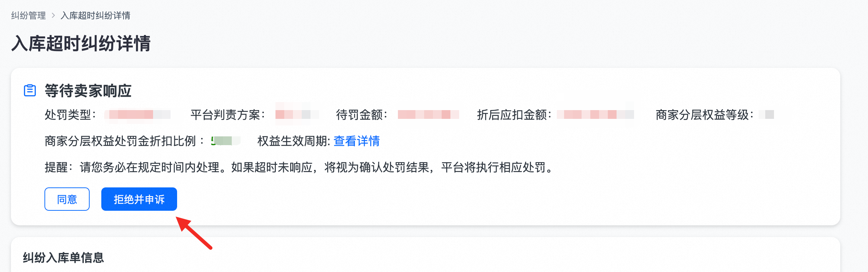This screenshot has width=868, height=272.
Task: Click the 提醒 reminder text line
Action: (299, 167)
